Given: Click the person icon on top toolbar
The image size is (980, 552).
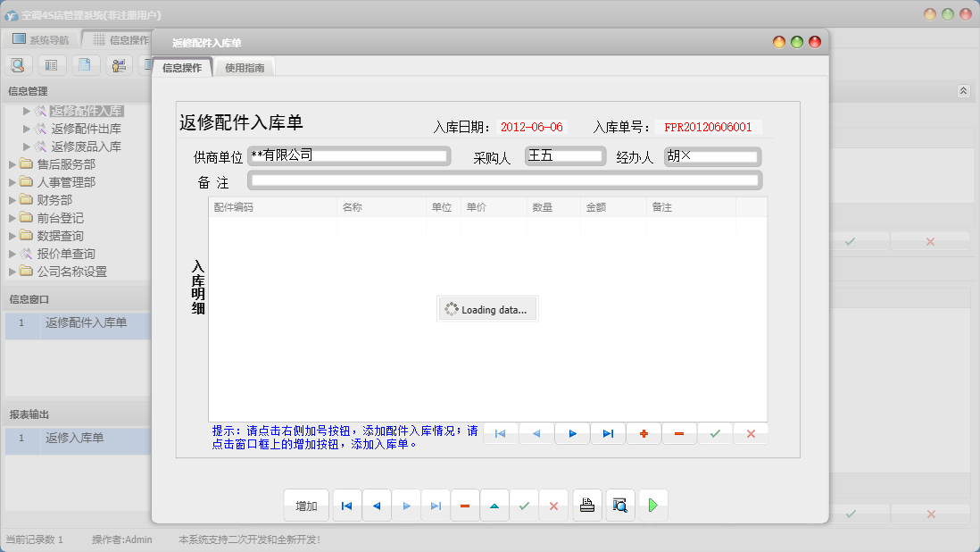Looking at the screenshot, I should tap(118, 64).
